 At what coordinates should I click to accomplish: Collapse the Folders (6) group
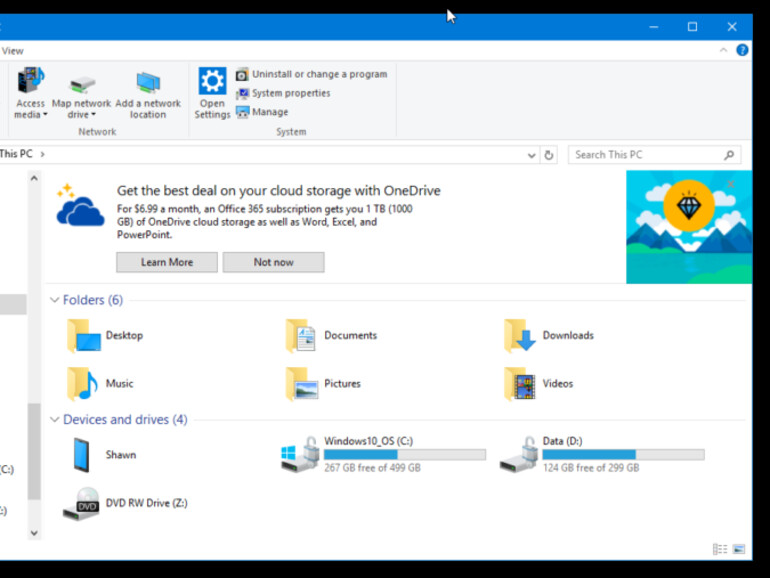point(55,300)
